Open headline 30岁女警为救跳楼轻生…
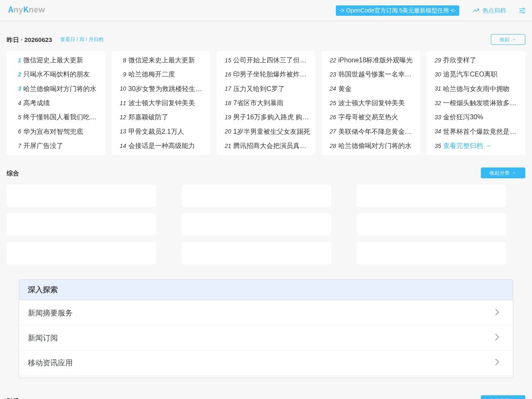The height and width of the screenshot is (399, 532). pyautogui.click(x=165, y=89)
